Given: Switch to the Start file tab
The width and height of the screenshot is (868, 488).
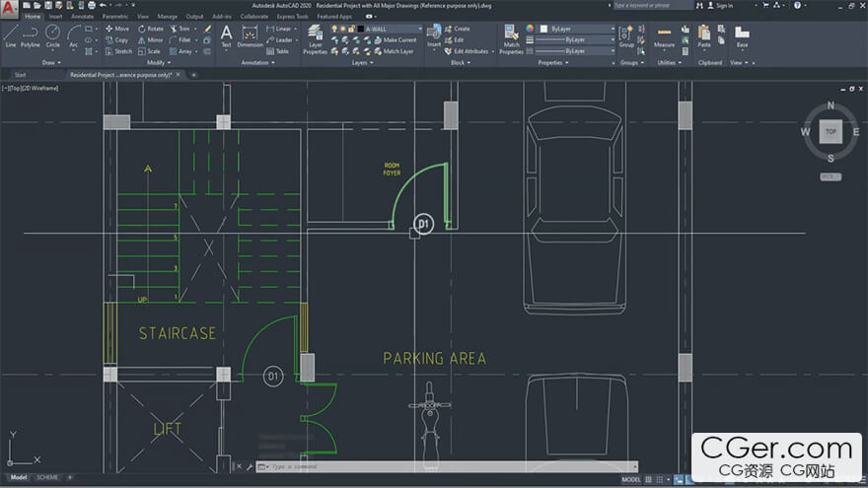Looking at the screenshot, I should pos(21,75).
